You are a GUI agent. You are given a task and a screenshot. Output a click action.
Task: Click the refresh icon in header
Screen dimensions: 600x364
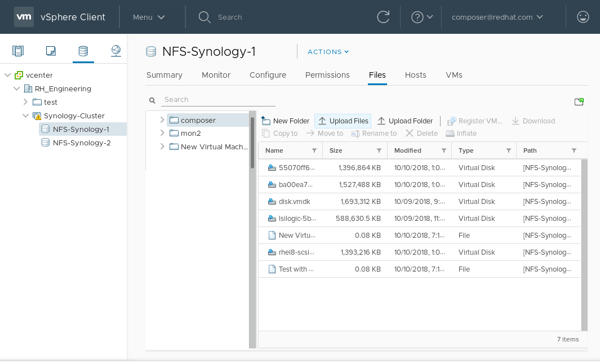383,17
